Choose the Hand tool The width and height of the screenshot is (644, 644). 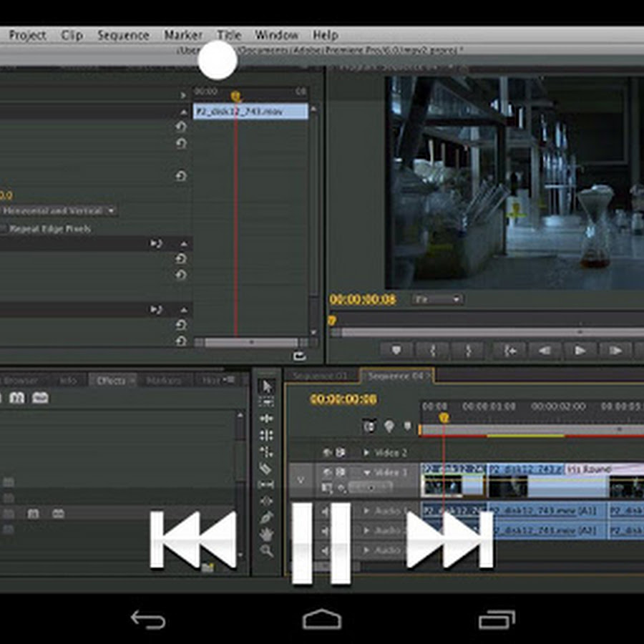click(267, 534)
